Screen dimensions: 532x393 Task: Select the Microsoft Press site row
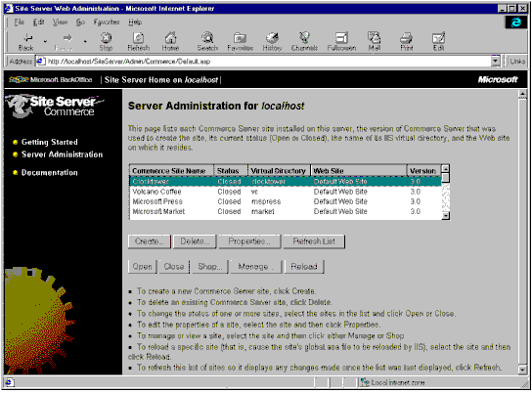tap(286, 201)
